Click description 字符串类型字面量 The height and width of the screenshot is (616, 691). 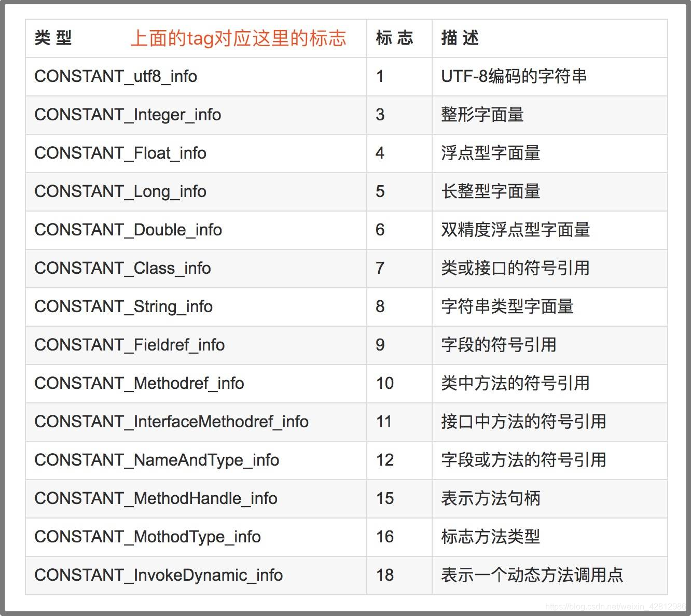pos(507,307)
